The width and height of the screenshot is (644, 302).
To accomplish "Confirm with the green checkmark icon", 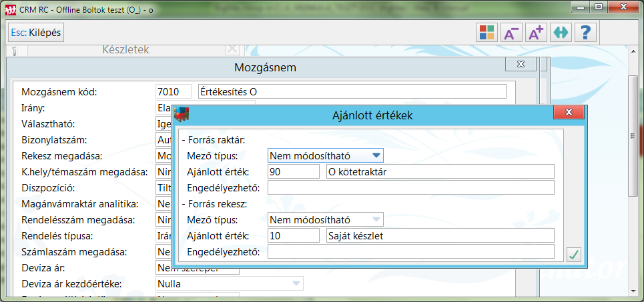I will click(573, 254).
